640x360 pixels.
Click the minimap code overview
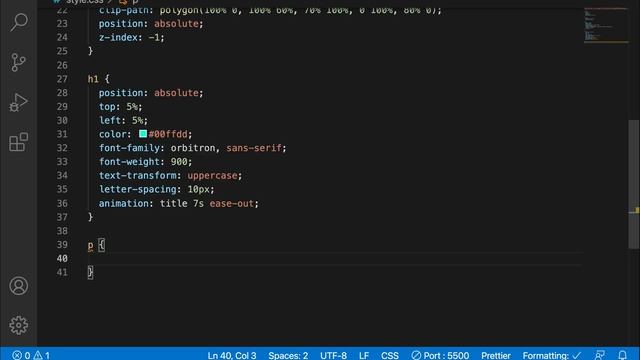(x=606, y=25)
